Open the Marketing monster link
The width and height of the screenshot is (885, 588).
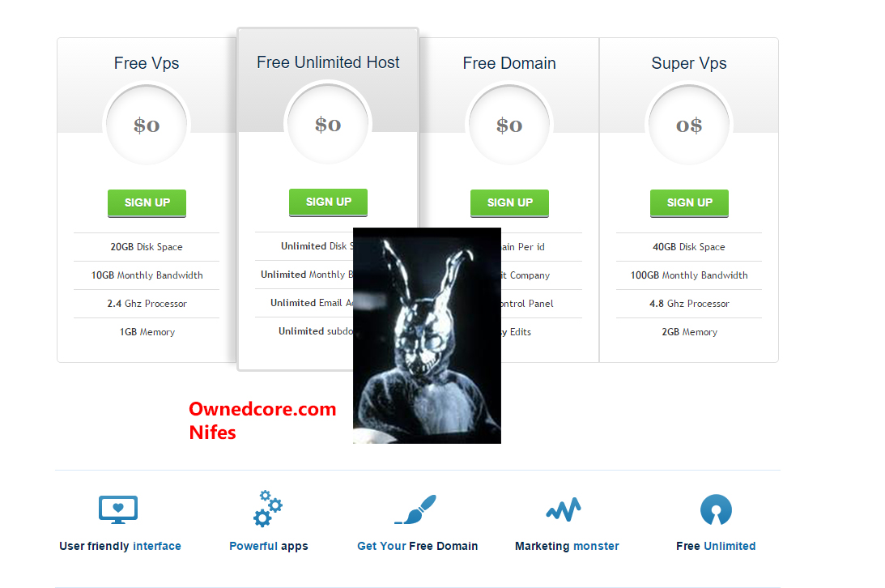point(567,546)
